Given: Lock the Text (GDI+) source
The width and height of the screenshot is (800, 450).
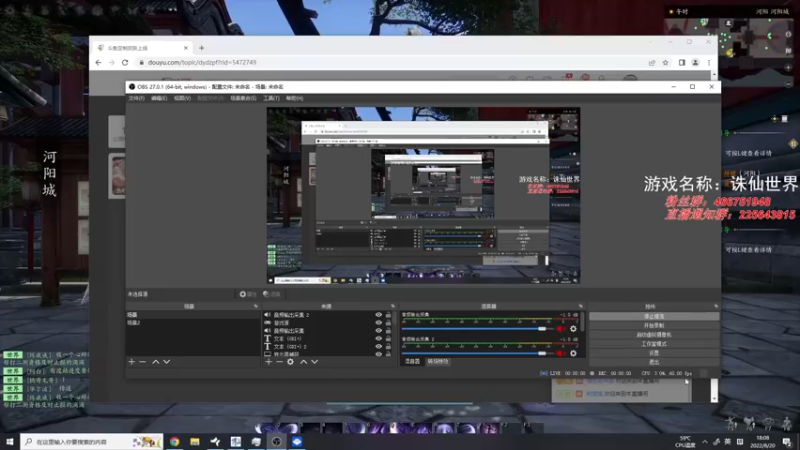Looking at the screenshot, I should tap(388, 338).
